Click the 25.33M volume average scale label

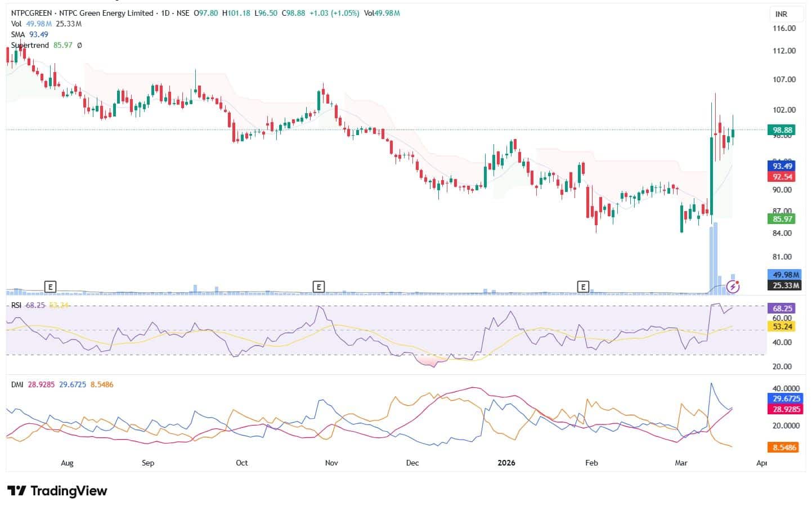point(786,285)
